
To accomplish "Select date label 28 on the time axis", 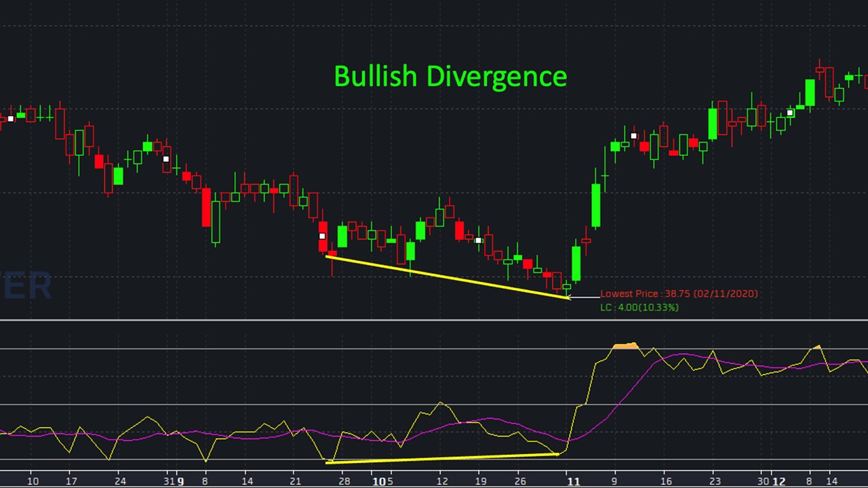I will coord(344,481).
